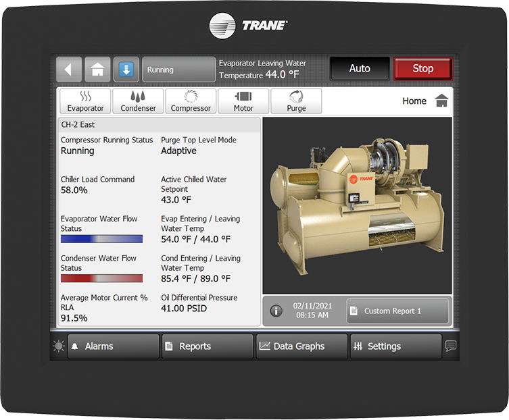Tap the info circle icon
The height and width of the screenshot is (420, 509).
276,311
